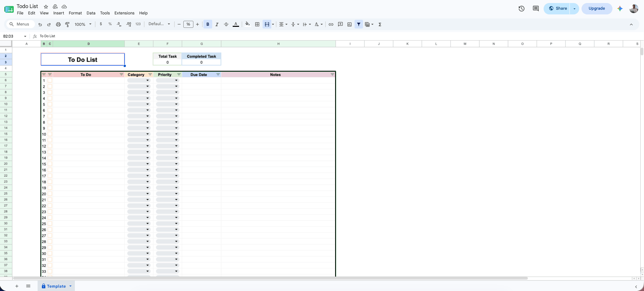View cloud save status icon

pyautogui.click(x=64, y=6)
